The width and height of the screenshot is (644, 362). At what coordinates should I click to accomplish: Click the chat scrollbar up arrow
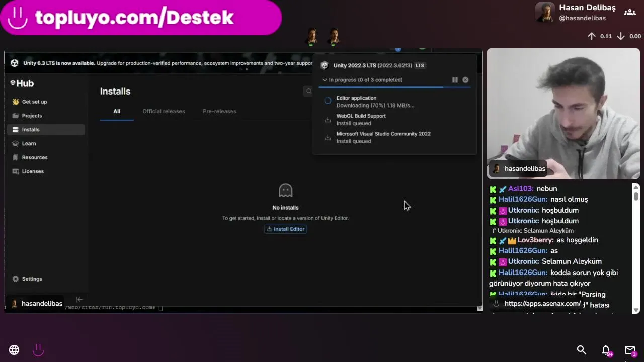click(636, 188)
